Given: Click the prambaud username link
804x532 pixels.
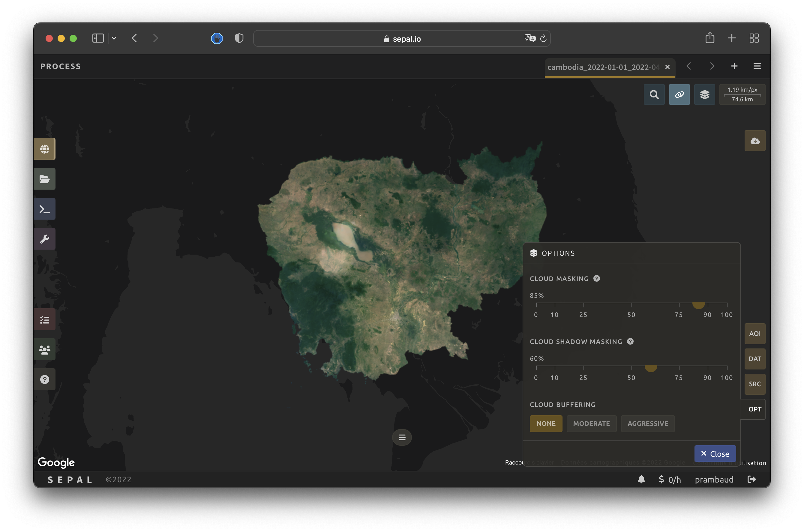Looking at the screenshot, I should point(714,480).
